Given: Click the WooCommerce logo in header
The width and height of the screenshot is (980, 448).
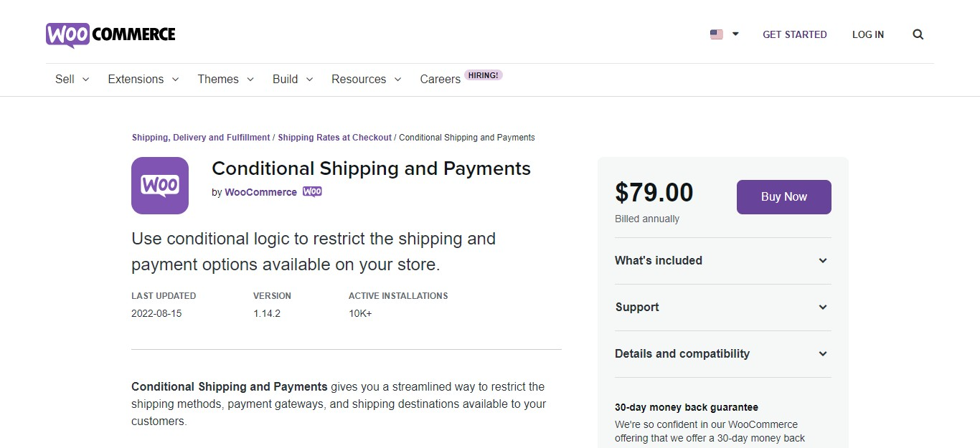Looking at the screenshot, I should [110, 34].
